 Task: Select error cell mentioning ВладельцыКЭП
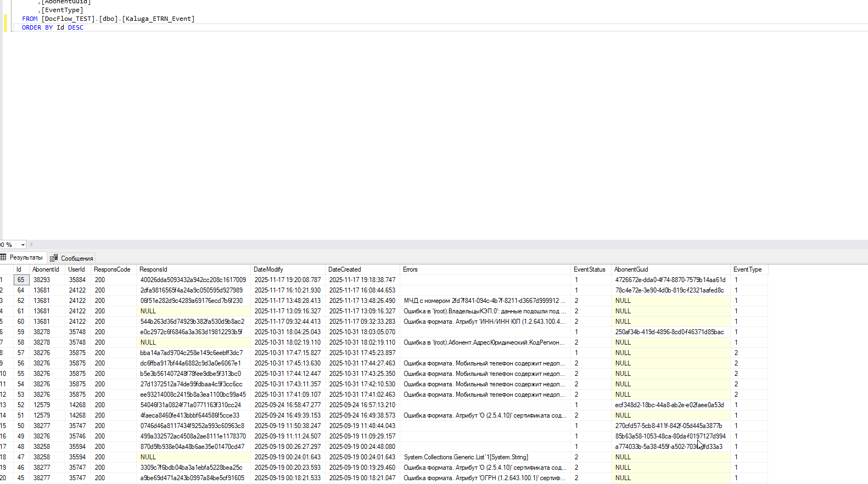click(485, 311)
